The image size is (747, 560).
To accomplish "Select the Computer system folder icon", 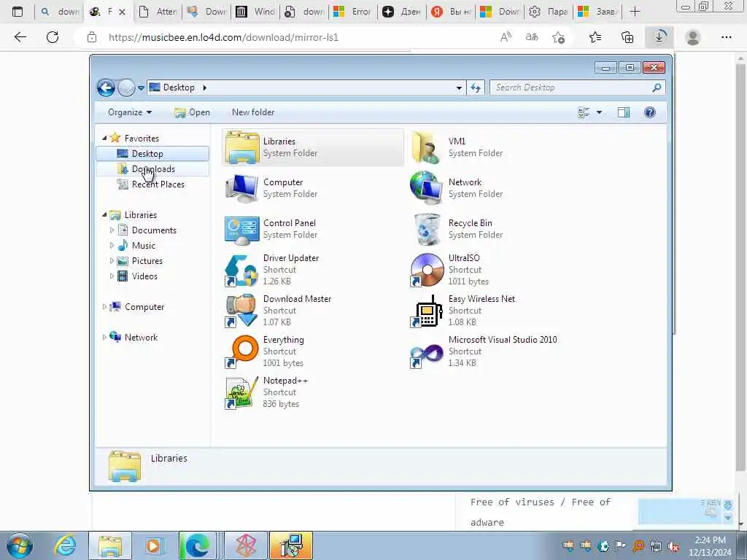I will point(242,188).
